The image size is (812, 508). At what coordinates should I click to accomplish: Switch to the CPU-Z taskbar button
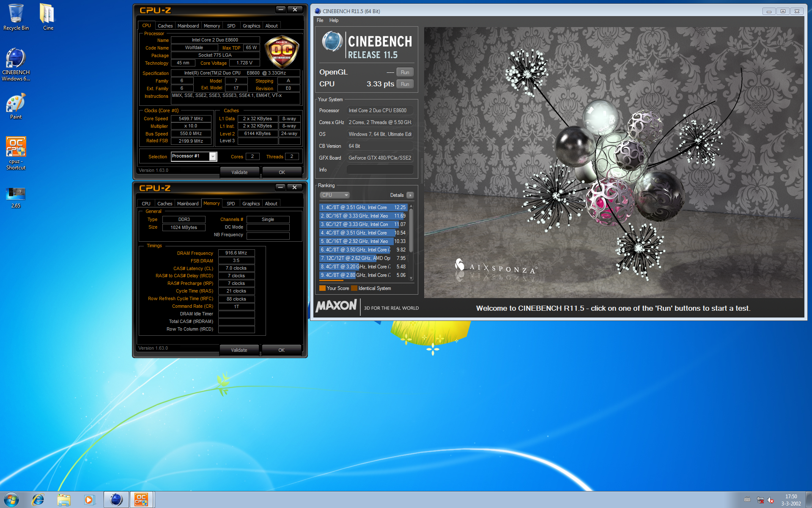(x=141, y=500)
